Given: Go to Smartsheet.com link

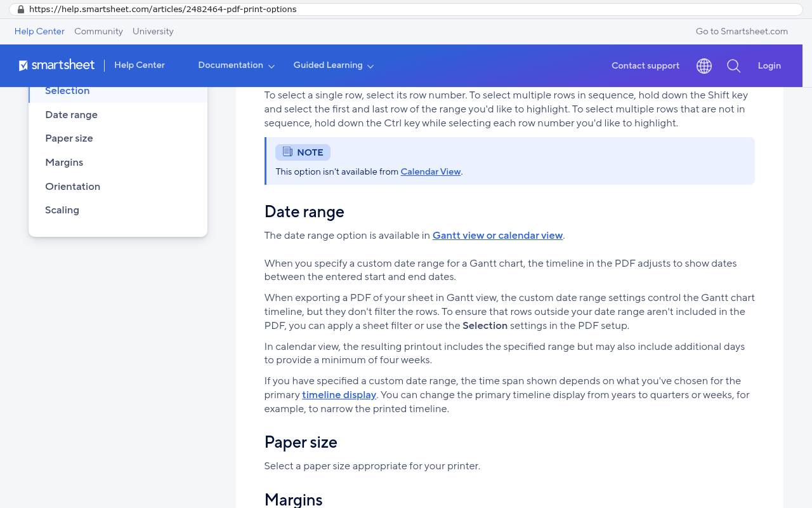Looking at the screenshot, I should pyautogui.click(x=742, y=31).
